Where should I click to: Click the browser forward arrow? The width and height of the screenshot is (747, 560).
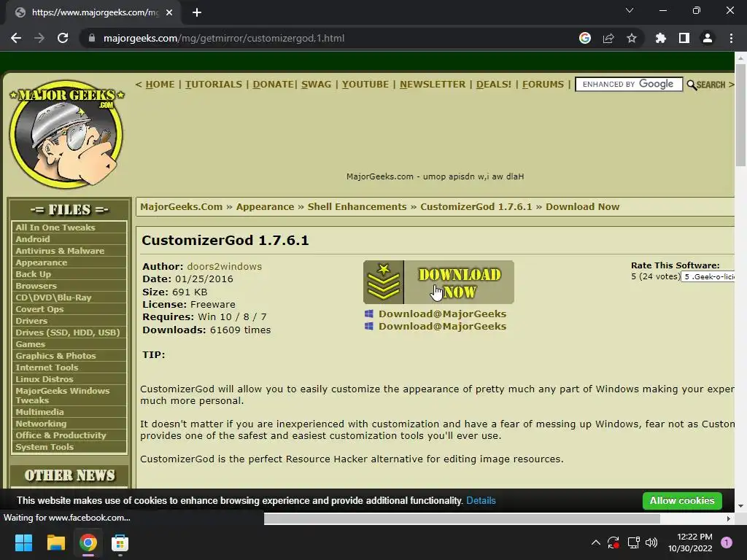point(39,38)
